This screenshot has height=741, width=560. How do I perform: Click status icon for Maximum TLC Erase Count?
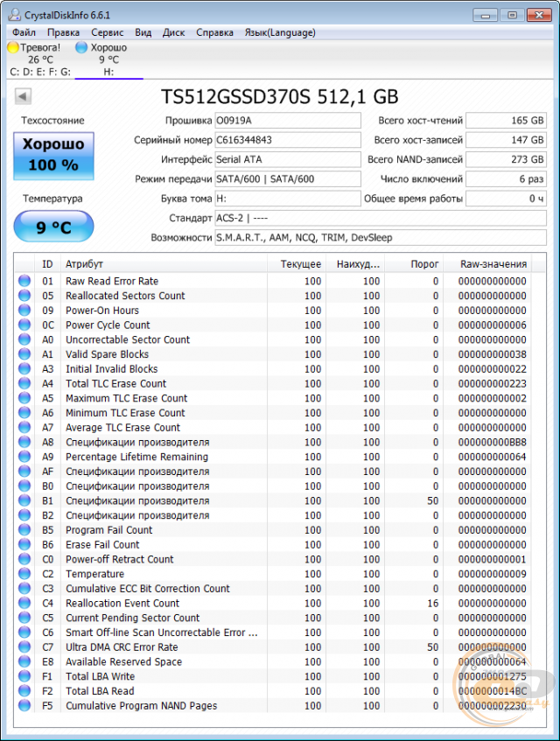point(24,398)
